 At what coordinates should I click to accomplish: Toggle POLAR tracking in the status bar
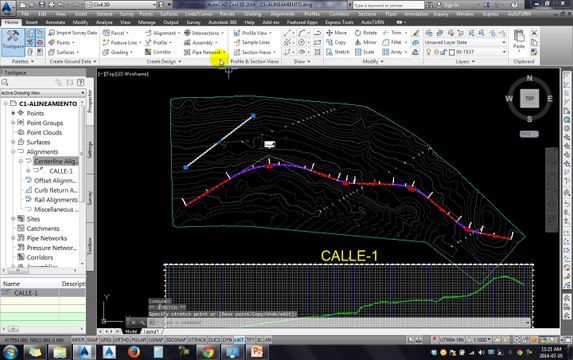pyautogui.click(x=139, y=340)
